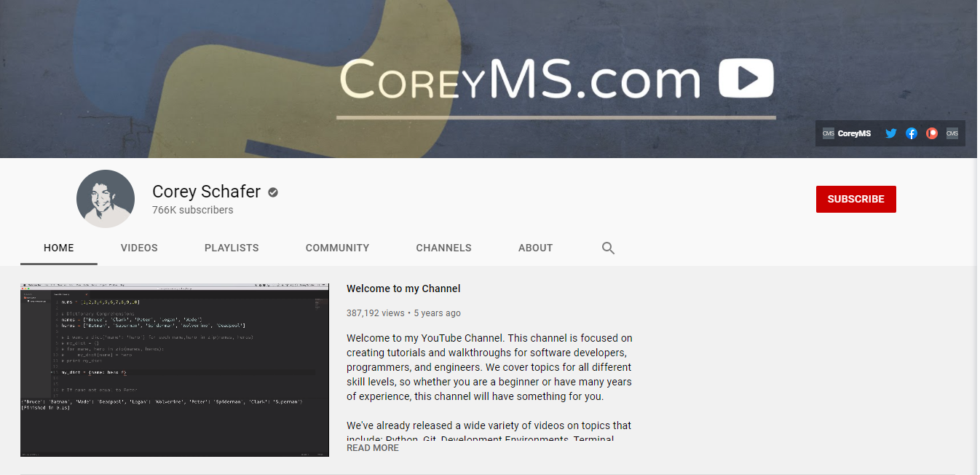
Task: Click the Corey Schafer channel name
Action: (x=207, y=192)
